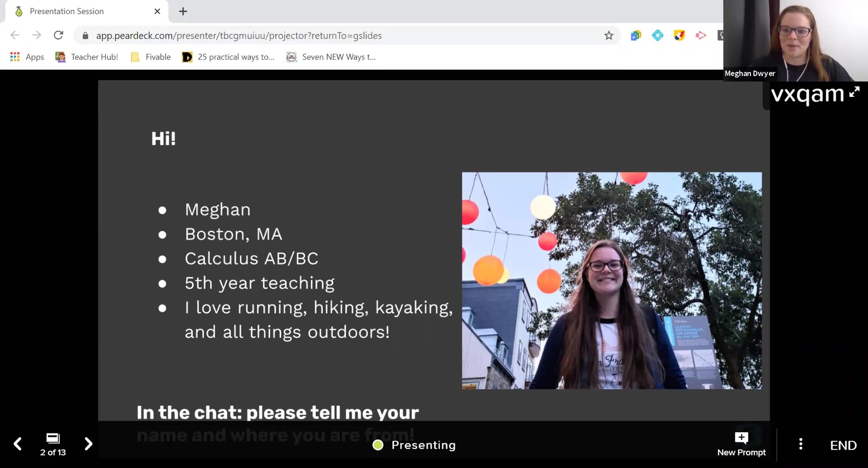
Task: Click the address bar URL field
Action: 239,35
